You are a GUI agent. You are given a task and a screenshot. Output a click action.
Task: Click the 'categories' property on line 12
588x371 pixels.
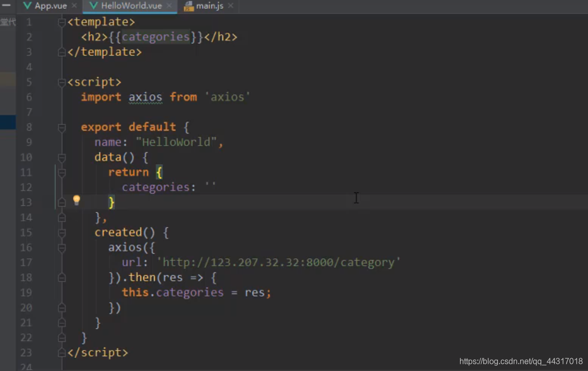click(x=156, y=187)
